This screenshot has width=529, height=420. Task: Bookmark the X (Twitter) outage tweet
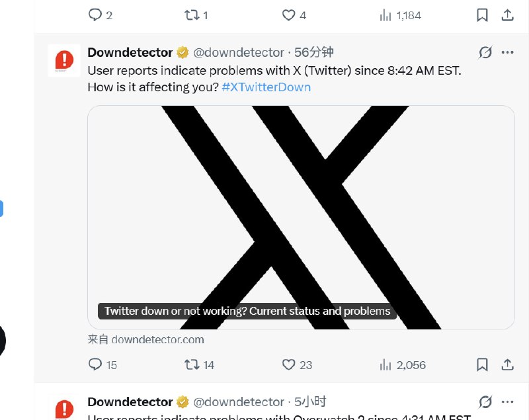pyautogui.click(x=483, y=364)
